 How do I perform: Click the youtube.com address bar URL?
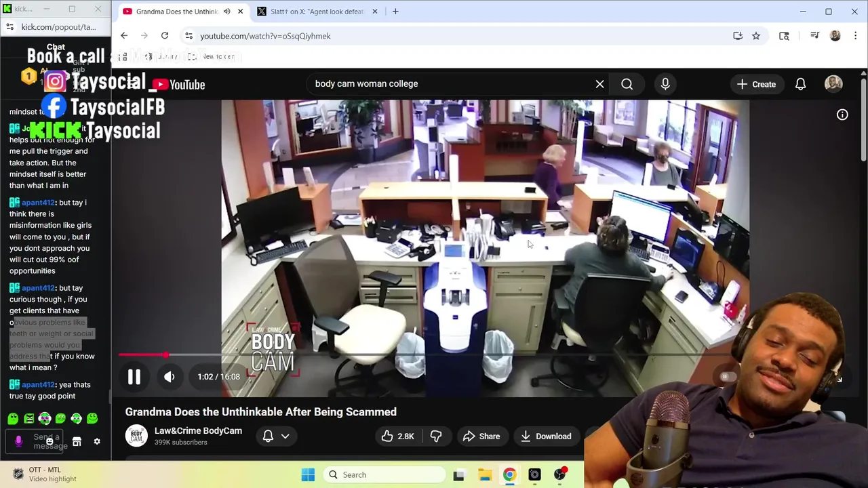pos(265,36)
